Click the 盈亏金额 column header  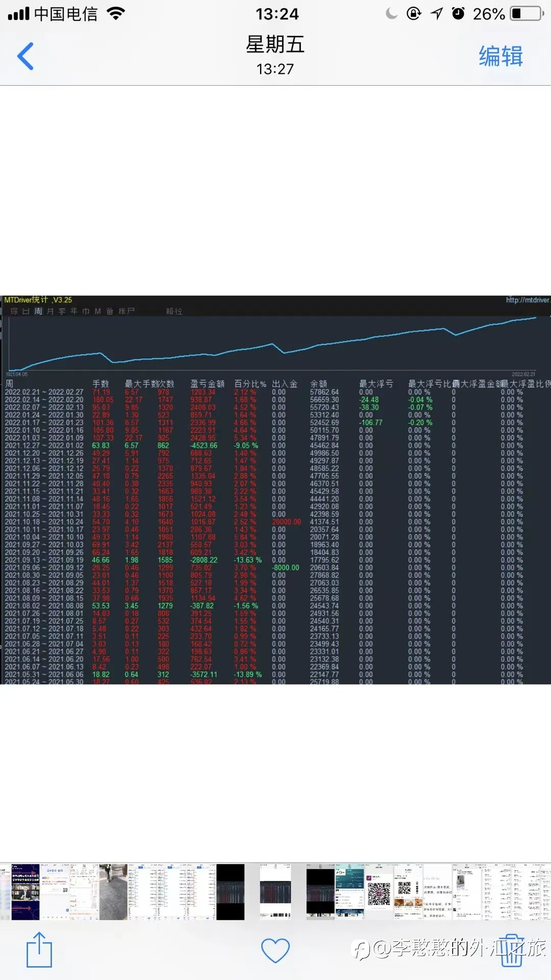click(207, 384)
